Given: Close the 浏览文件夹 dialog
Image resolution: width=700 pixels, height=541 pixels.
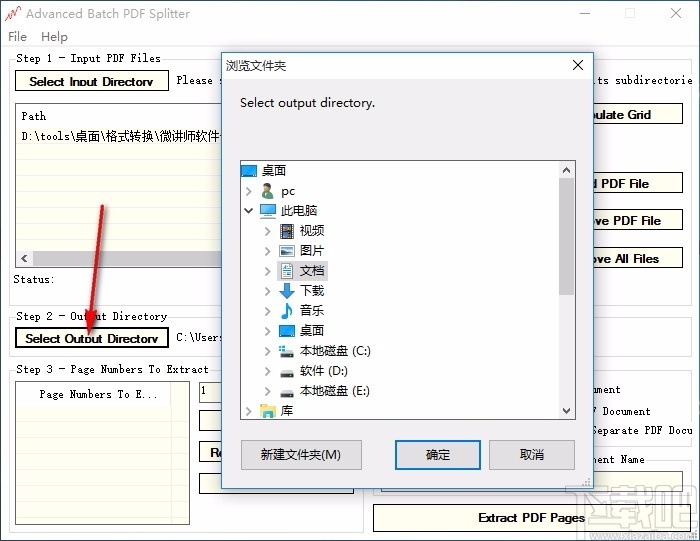Looking at the screenshot, I should (578, 65).
